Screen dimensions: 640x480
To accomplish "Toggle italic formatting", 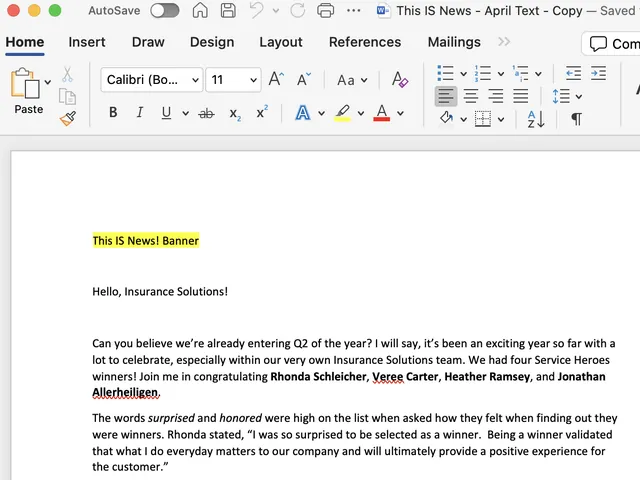I will pyautogui.click(x=140, y=112).
